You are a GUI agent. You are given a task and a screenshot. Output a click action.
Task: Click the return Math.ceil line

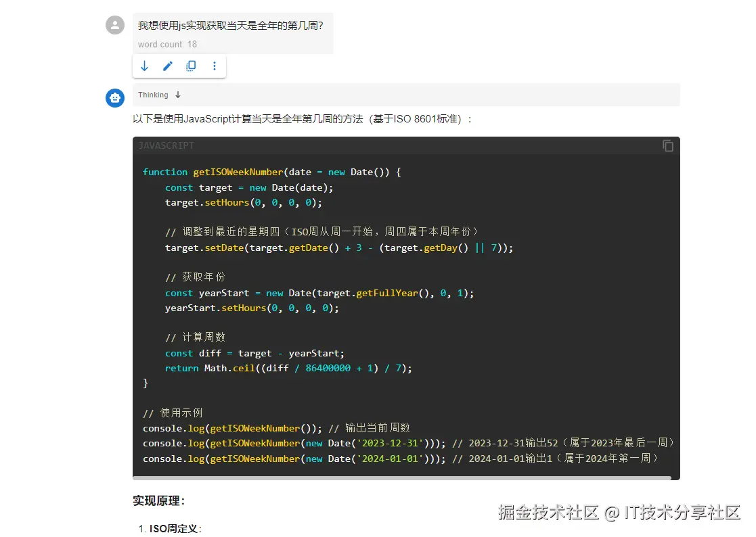tap(288, 368)
